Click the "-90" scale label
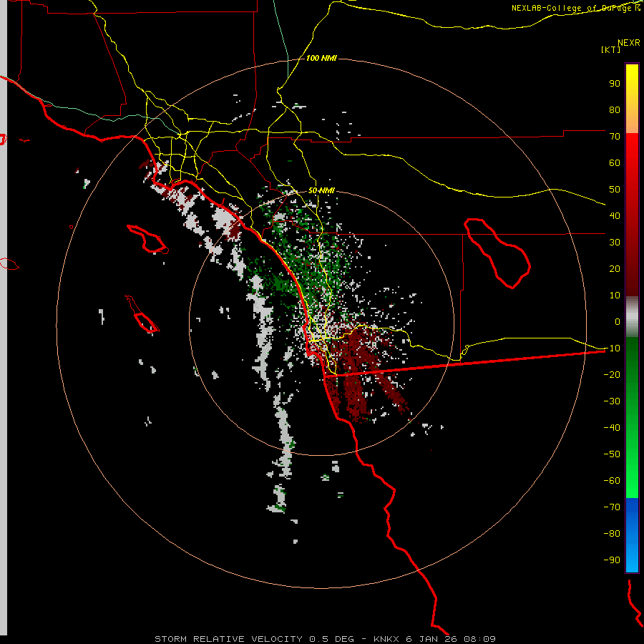Screen dimensions: 644x644 (x=612, y=560)
